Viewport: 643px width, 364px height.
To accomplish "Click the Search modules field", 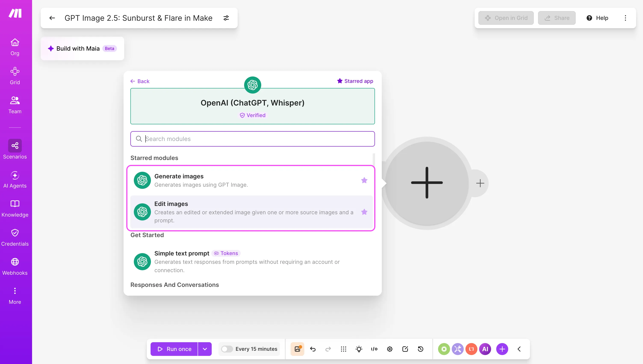I will tap(252, 139).
